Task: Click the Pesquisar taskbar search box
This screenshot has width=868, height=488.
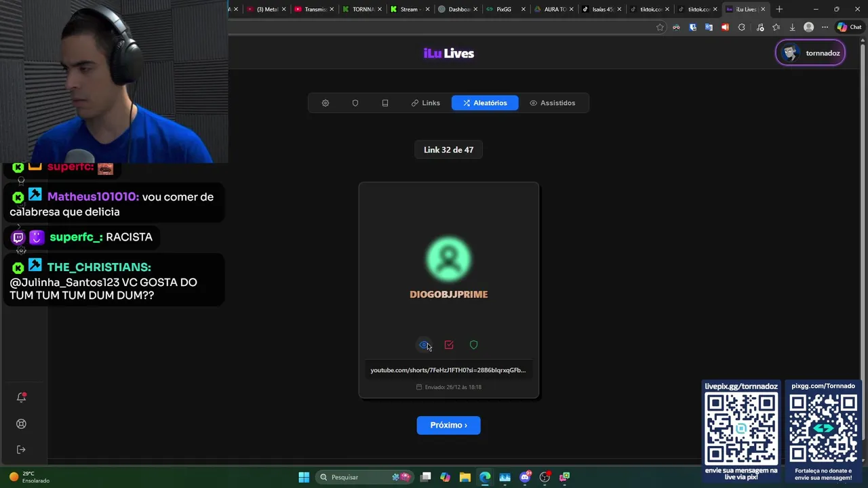Action: (x=366, y=477)
